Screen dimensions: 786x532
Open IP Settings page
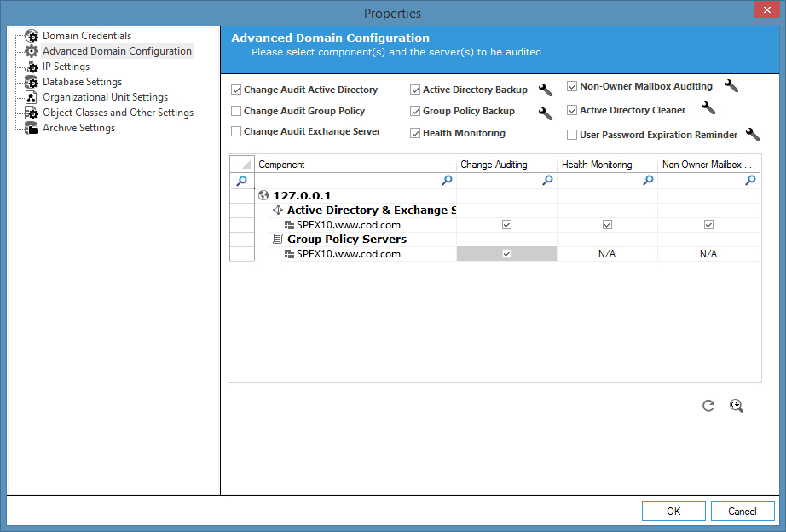point(66,66)
